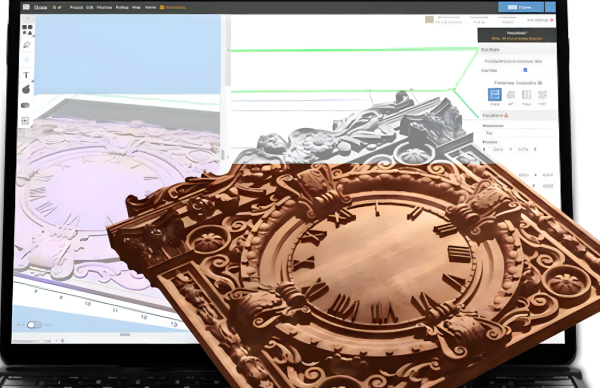Open the Machine menu
Screen dimensions: 600x388
[104, 7]
